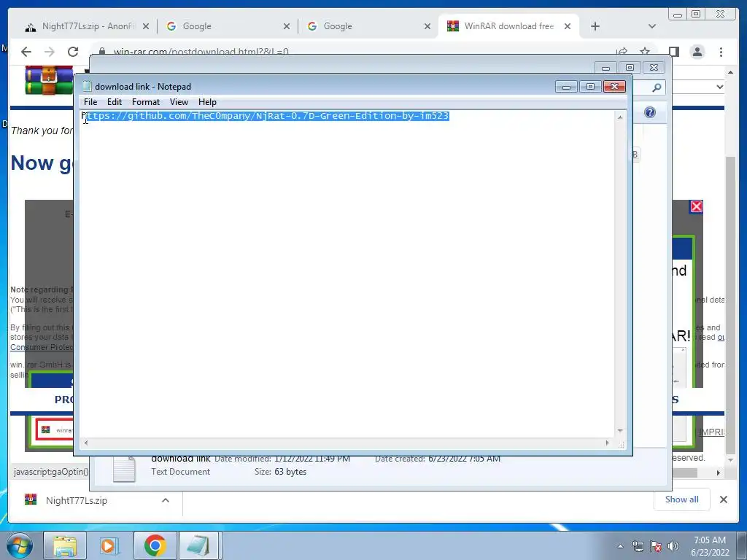Viewport: 747px width, 560px height.
Task: Show hidden system tray icons
Action: click(x=620, y=546)
